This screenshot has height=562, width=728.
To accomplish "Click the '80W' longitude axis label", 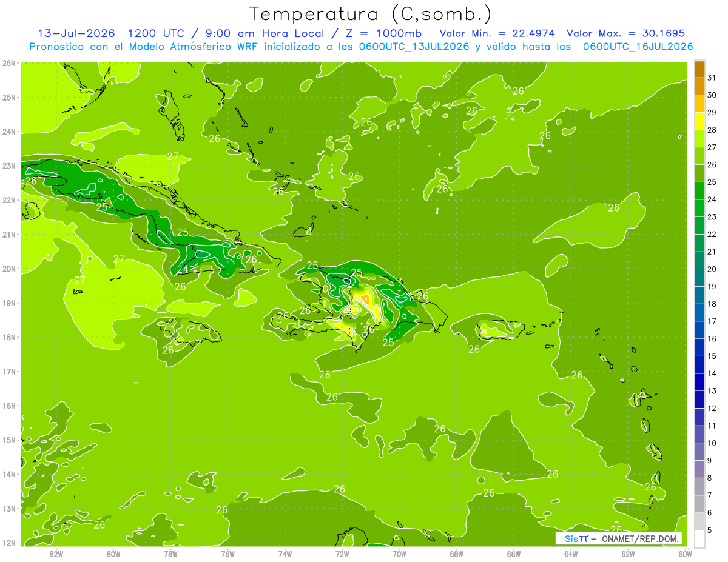I will coord(113,554).
